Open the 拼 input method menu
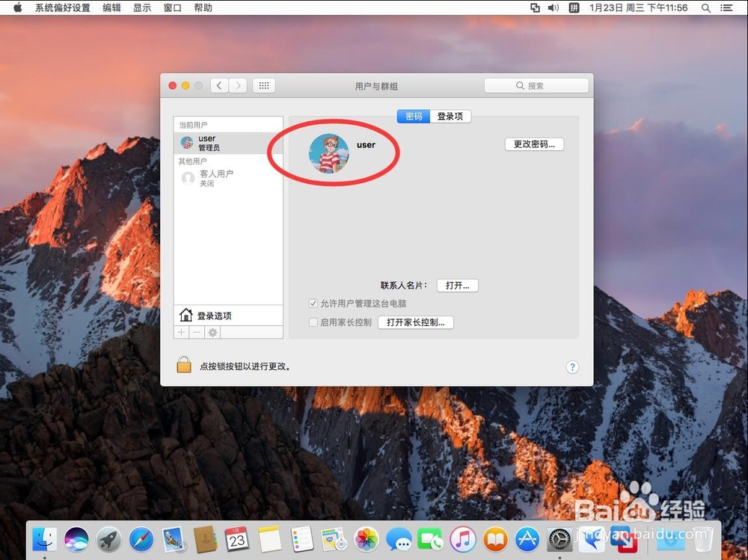The width and height of the screenshot is (748, 560). (x=573, y=7)
